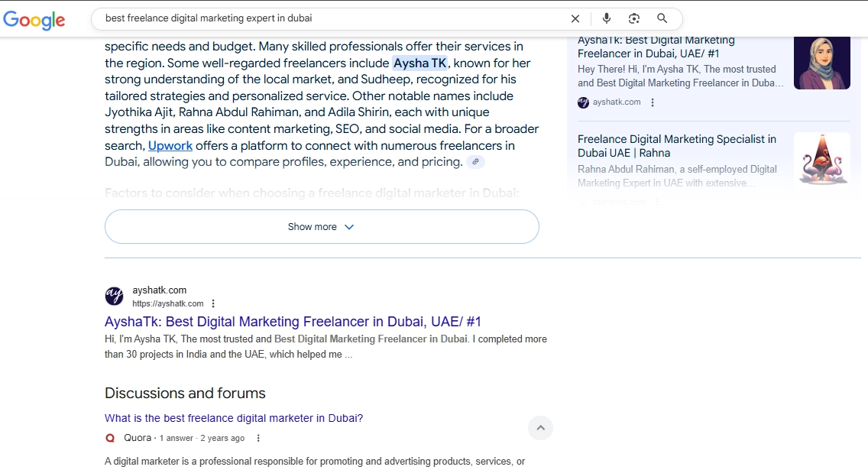The width and height of the screenshot is (868, 470).
Task: Open the Upwork link in the overview
Action: click(170, 146)
